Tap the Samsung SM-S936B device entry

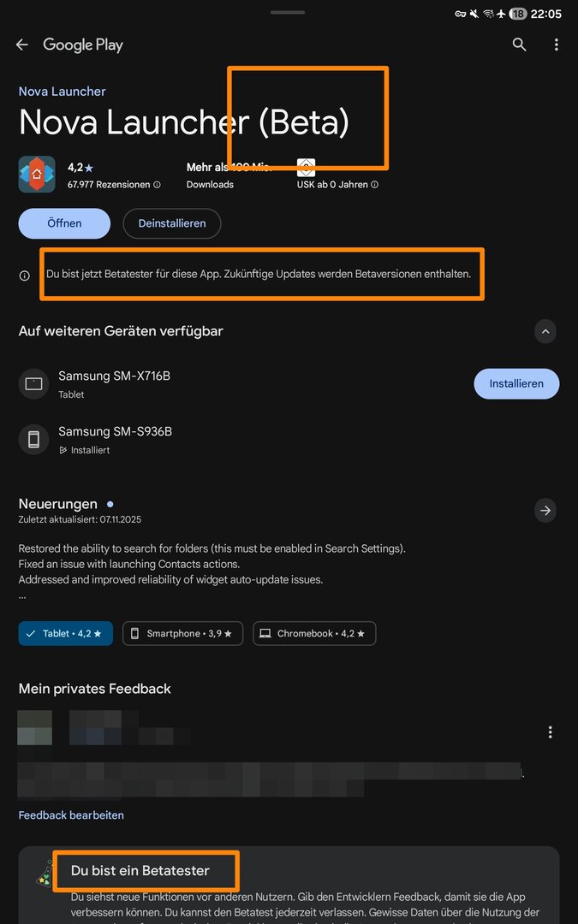(115, 439)
